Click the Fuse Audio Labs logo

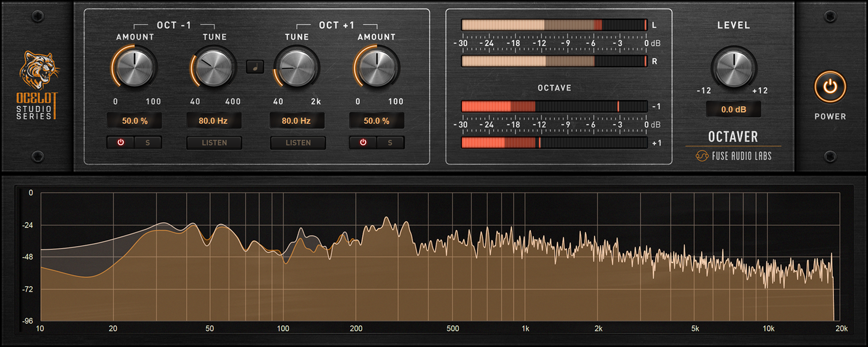[733, 155]
